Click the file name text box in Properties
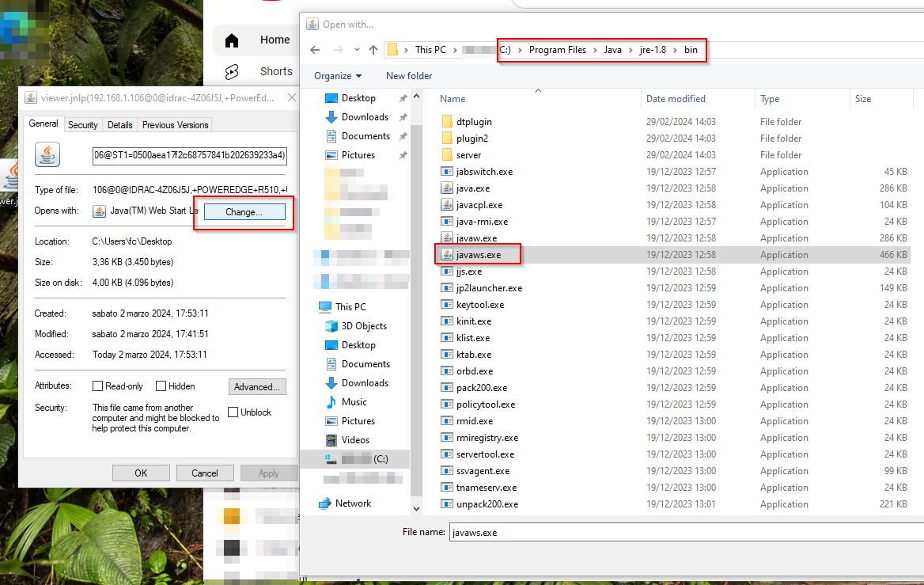Viewport: 924px width, 585px height. point(190,155)
